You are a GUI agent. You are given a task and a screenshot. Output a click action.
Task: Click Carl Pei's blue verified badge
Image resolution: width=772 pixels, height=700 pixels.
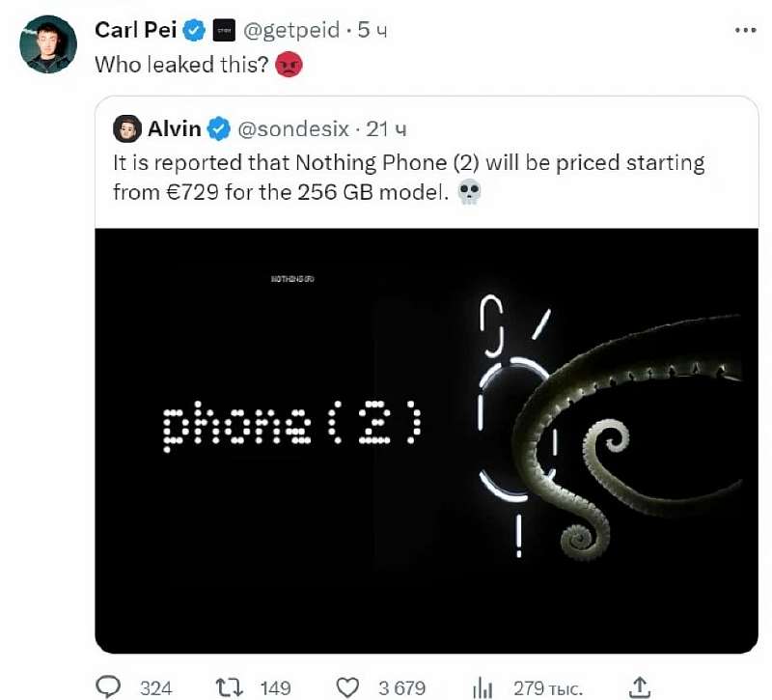tap(195, 31)
